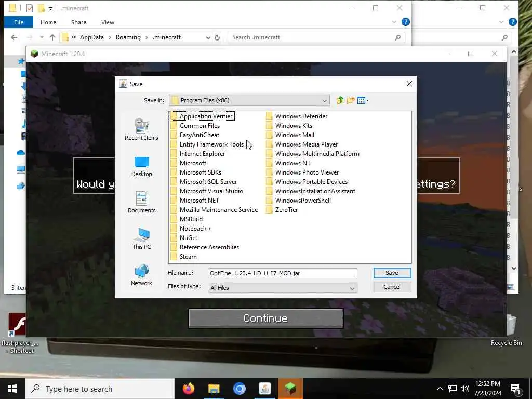Open File Explorer help icon
The height and width of the screenshot is (399, 532).
[405, 22]
